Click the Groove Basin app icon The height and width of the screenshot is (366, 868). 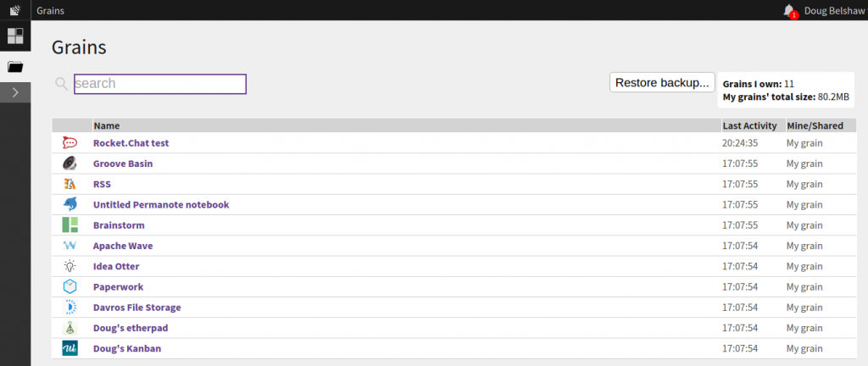(70, 164)
